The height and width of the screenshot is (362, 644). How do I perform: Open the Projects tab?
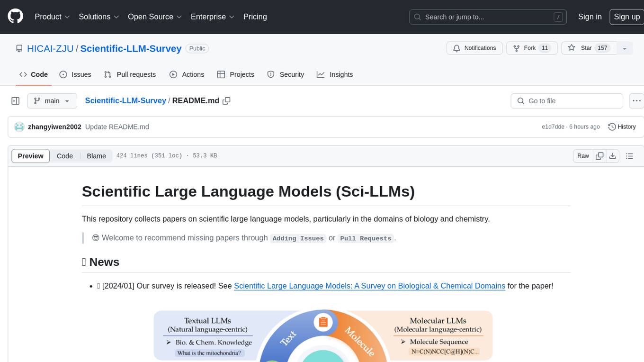click(x=235, y=74)
